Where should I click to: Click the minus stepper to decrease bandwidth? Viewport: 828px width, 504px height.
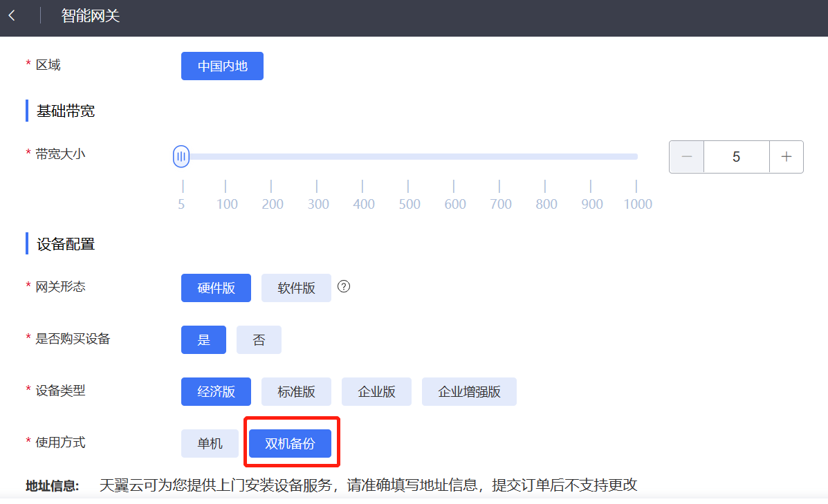tap(686, 157)
